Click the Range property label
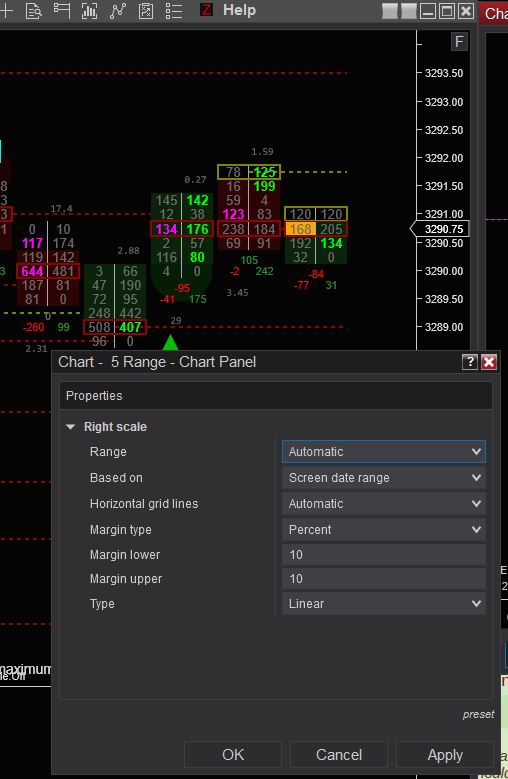508x779 pixels. point(108,452)
